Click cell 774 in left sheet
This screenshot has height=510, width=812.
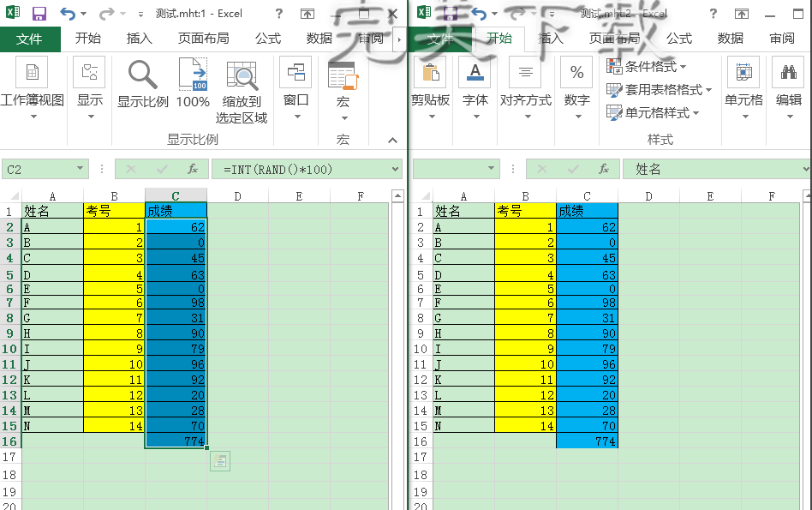point(176,441)
